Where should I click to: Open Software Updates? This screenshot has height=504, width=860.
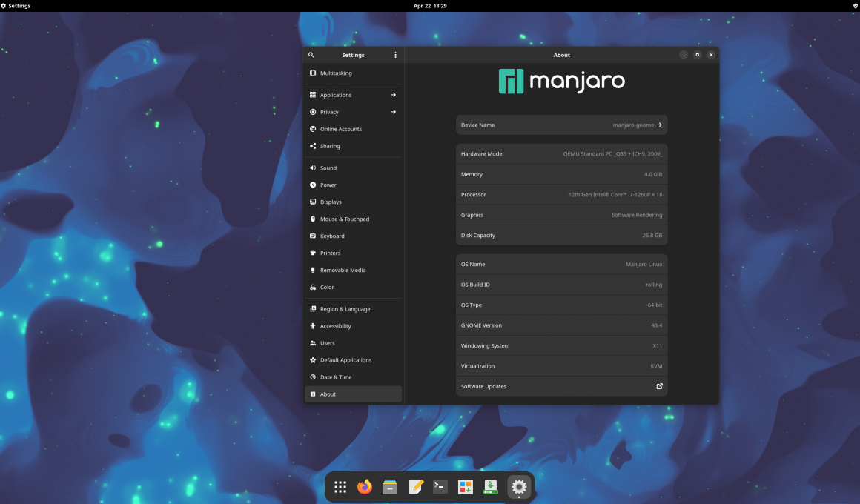tap(561, 386)
